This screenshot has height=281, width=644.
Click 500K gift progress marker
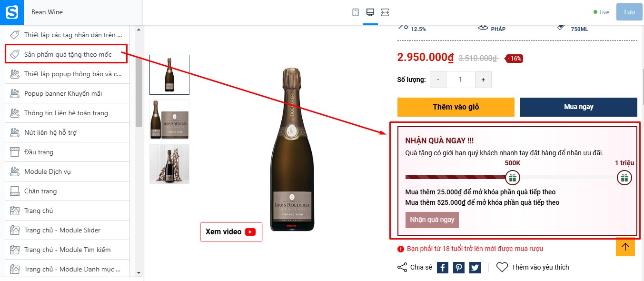pos(513,178)
